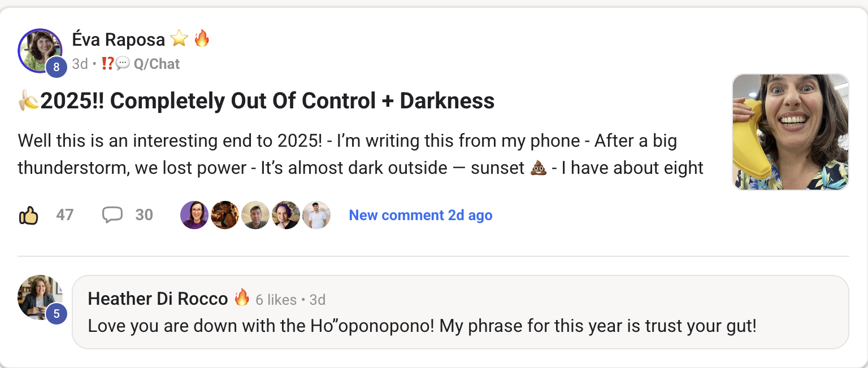This screenshot has height=368, width=868.
Task: Open post titled "2025!! Completely Out Of Control"
Action: 267,101
